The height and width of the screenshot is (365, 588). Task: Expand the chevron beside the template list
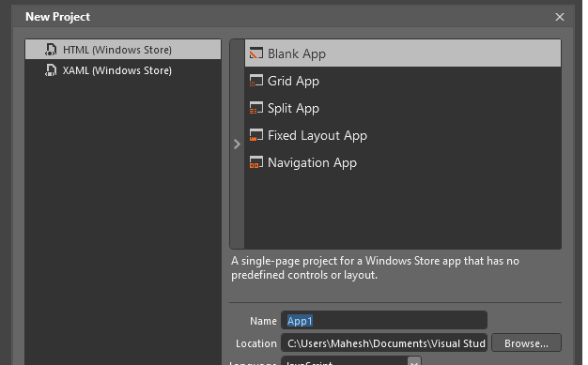[x=237, y=144]
